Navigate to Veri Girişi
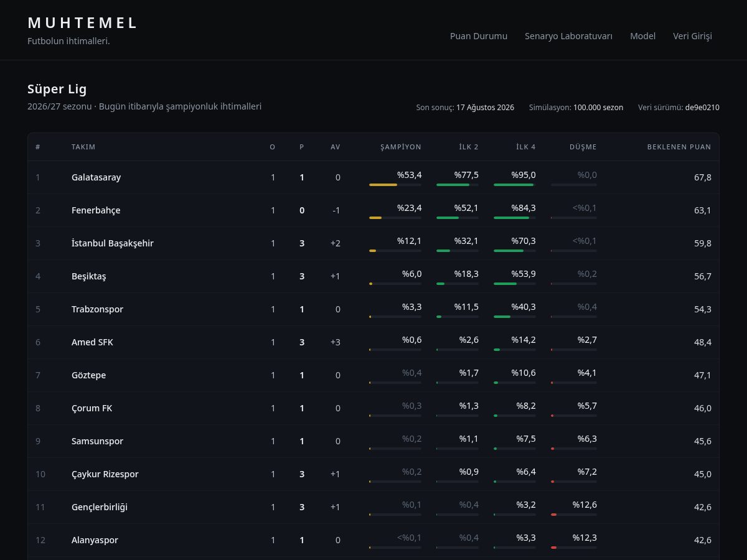This screenshot has width=747, height=560. click(692, 36)
